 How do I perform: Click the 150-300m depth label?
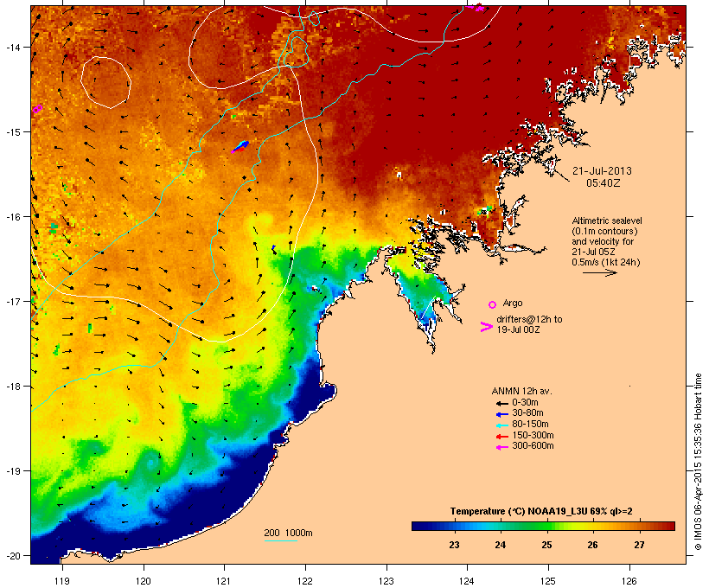[533, 435]
